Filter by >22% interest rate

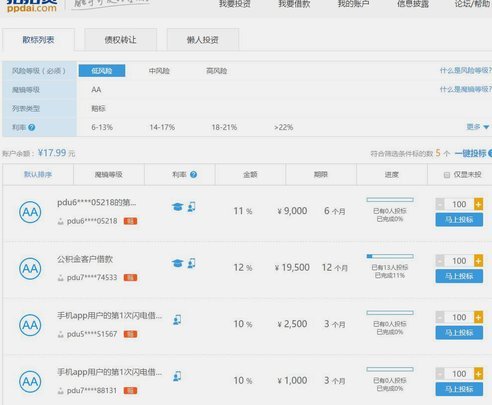pos(284,127)
